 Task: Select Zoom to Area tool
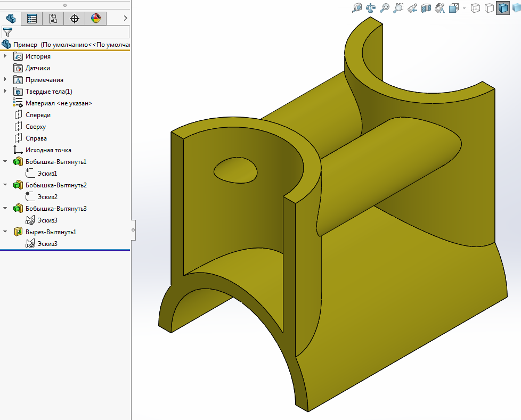click(x=398, y=8)
